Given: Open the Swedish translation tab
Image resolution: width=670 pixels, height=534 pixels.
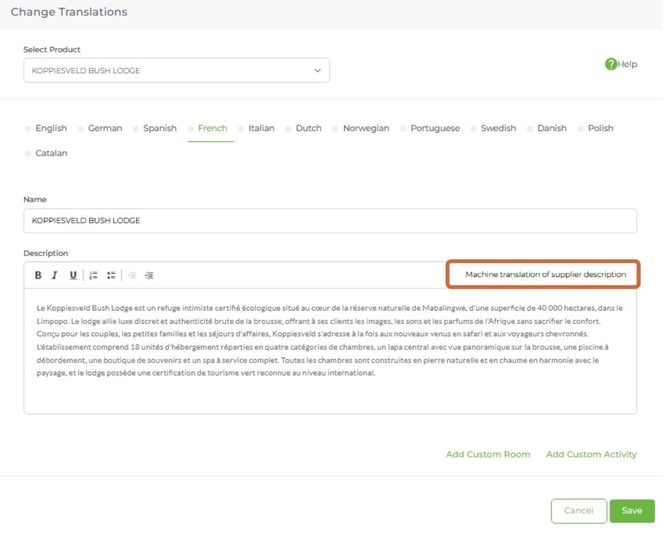Looking at the screenshot, I should pos(498,128).
